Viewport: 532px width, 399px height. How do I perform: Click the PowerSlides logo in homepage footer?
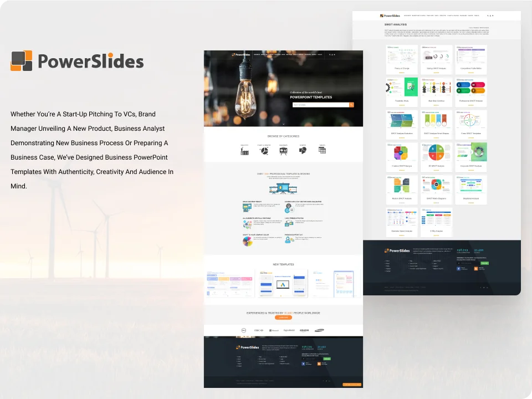(247, 347)
